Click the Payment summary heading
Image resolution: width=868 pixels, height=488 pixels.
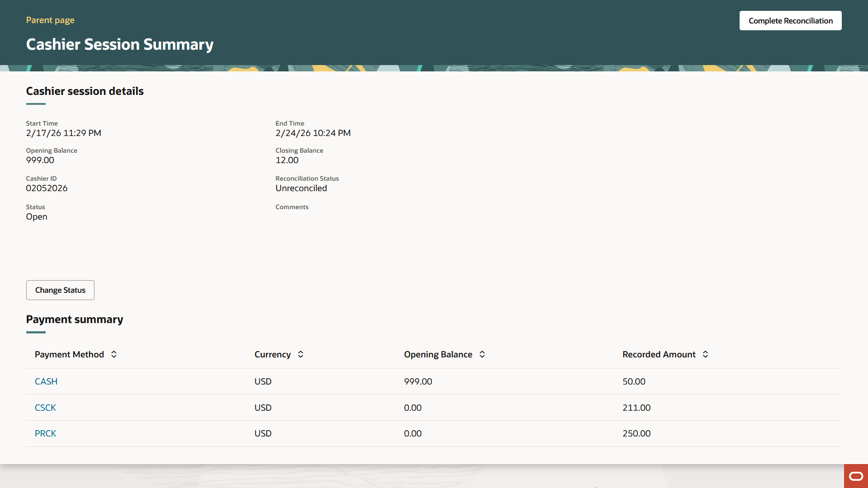74,319
